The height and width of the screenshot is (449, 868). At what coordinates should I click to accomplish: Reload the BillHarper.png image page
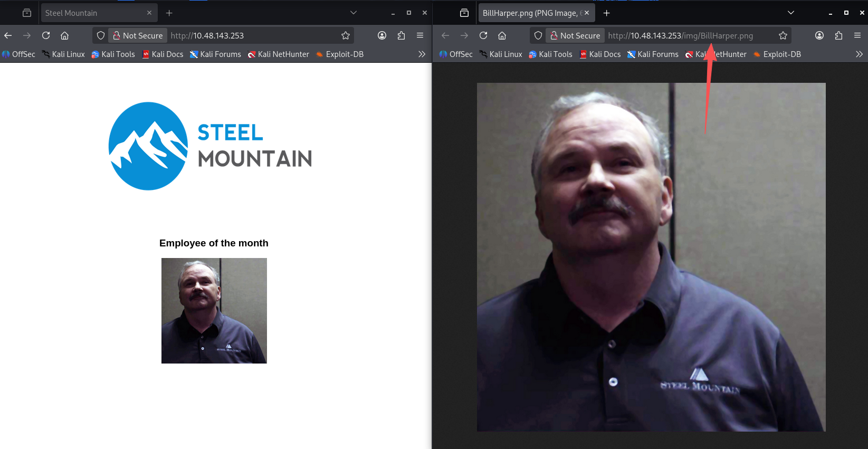pos(483,35)
